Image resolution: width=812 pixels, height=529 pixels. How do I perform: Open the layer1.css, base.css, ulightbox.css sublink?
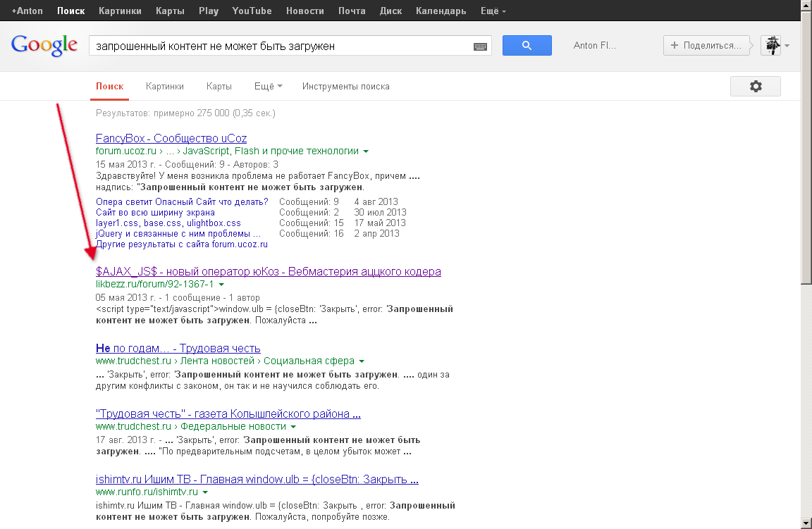168,223
